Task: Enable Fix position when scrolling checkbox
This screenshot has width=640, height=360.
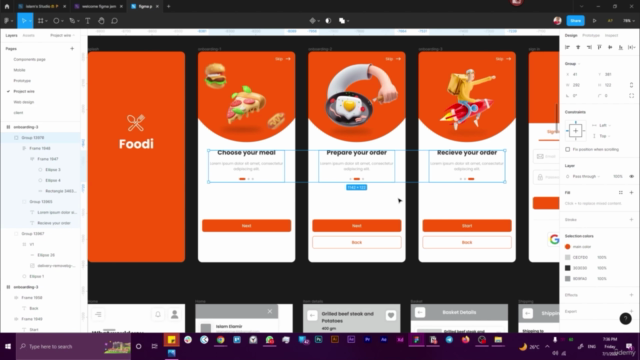Action: tap(567, 149)
